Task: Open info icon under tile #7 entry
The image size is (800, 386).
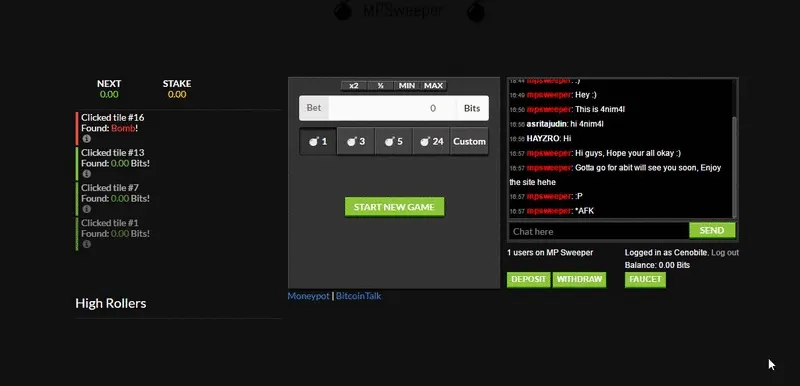Action: click(x=86, y=209)
